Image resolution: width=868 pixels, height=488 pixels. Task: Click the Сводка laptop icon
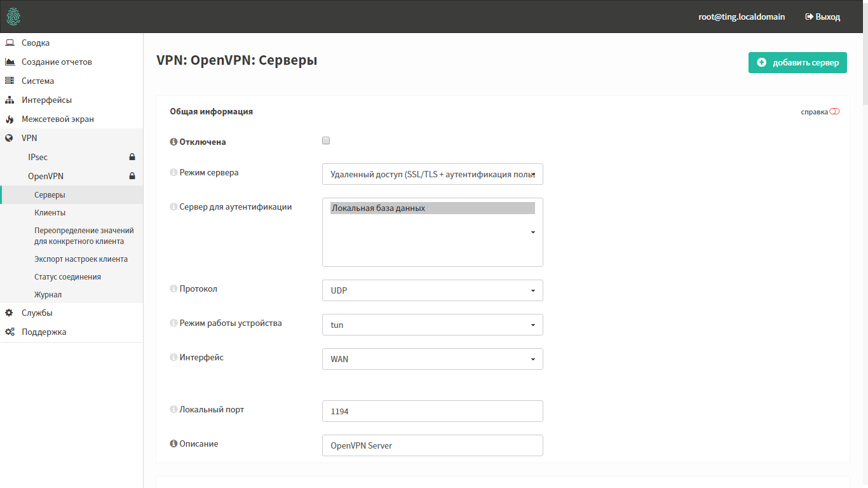coord(10,43)
